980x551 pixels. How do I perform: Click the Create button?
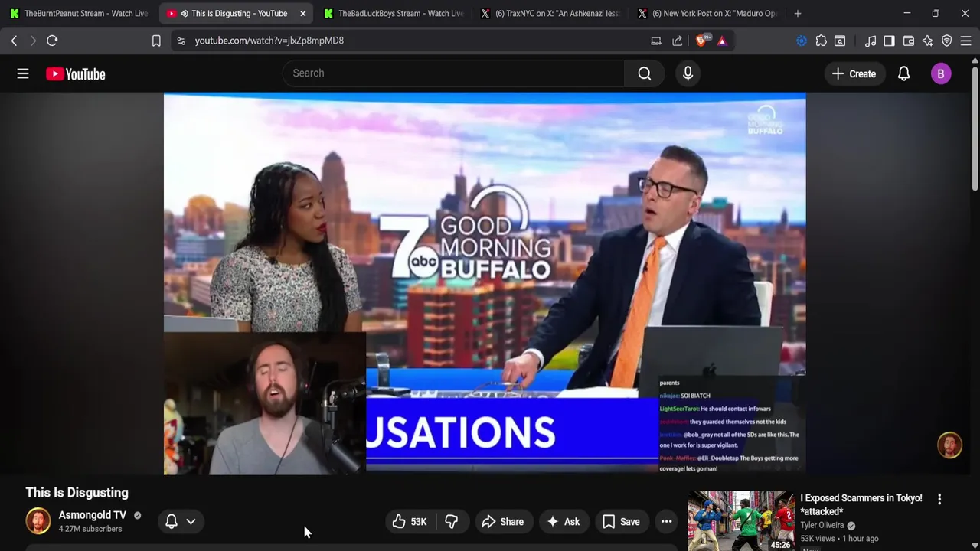tap(854, 73)
